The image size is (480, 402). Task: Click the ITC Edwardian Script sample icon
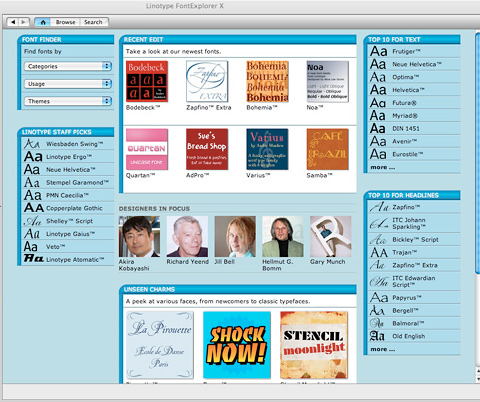[x=379, y=282]
